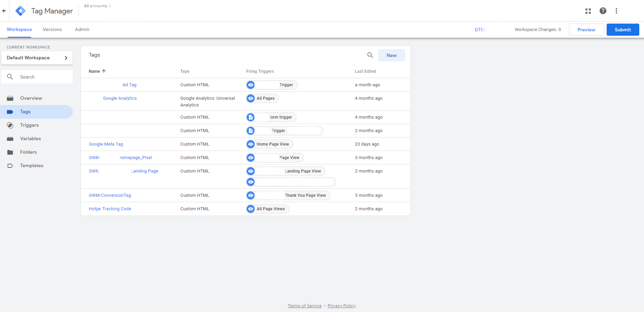Sort by the Name column arrow
Screen dimensions: 644x312
[104, 71]
